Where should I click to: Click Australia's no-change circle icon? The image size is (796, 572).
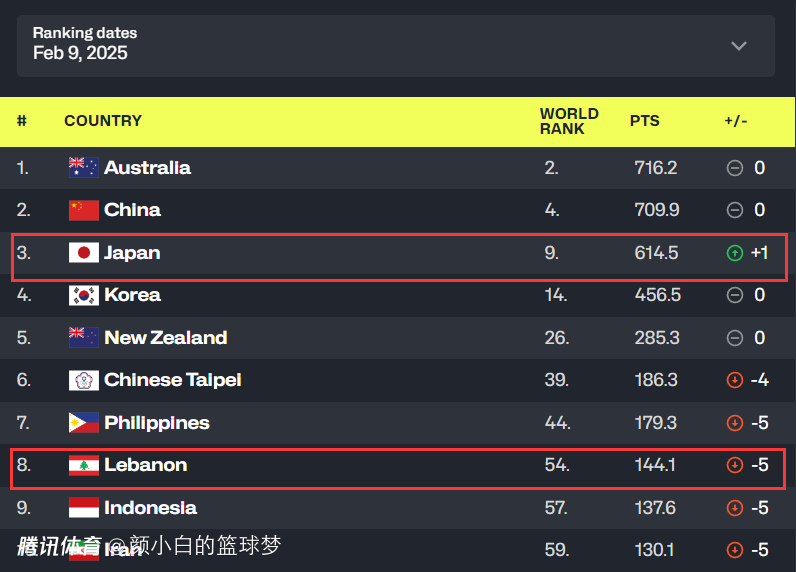[x=735, y=168]
